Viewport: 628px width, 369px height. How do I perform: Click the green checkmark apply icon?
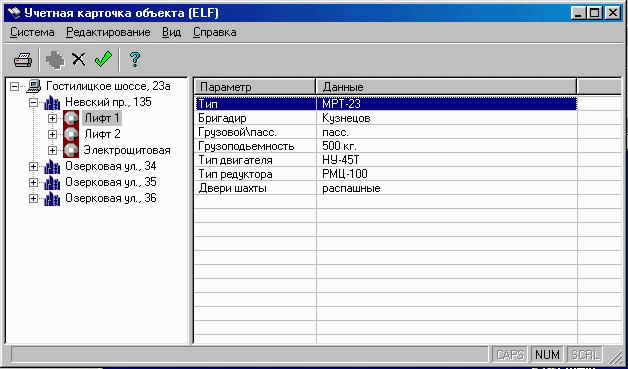103,59
